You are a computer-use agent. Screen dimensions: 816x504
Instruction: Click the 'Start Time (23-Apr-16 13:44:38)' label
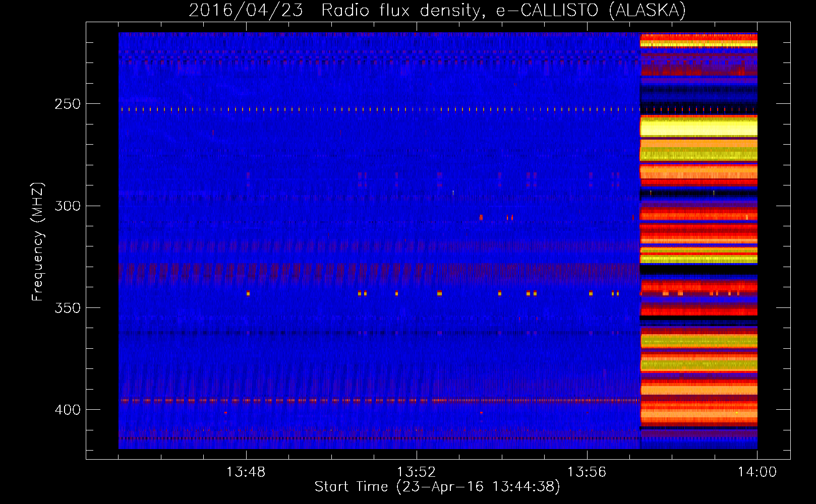tap(437, 487)
